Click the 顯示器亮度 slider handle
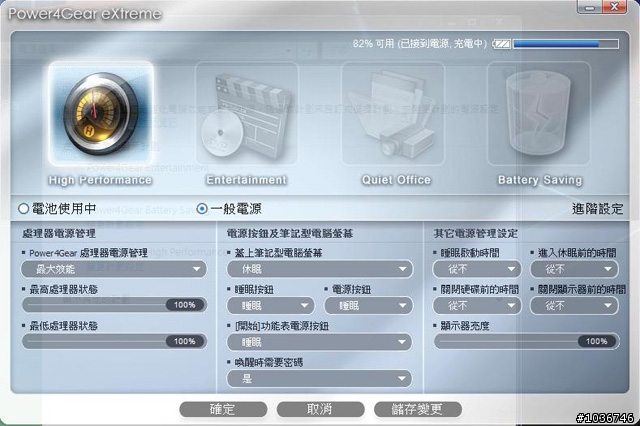Image resolution: width=640 pixels, height=426 pixels. coord(597,341)
